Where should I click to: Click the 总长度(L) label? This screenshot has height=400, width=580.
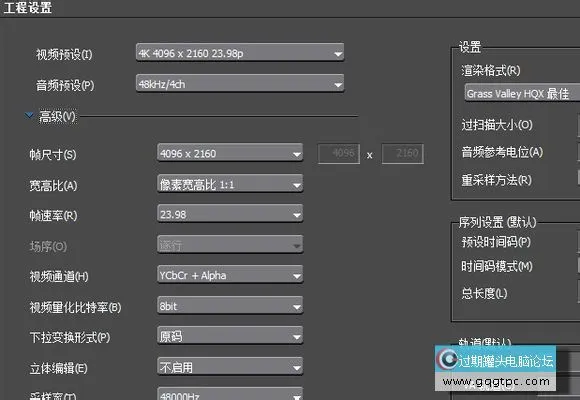tap(484, 293)
